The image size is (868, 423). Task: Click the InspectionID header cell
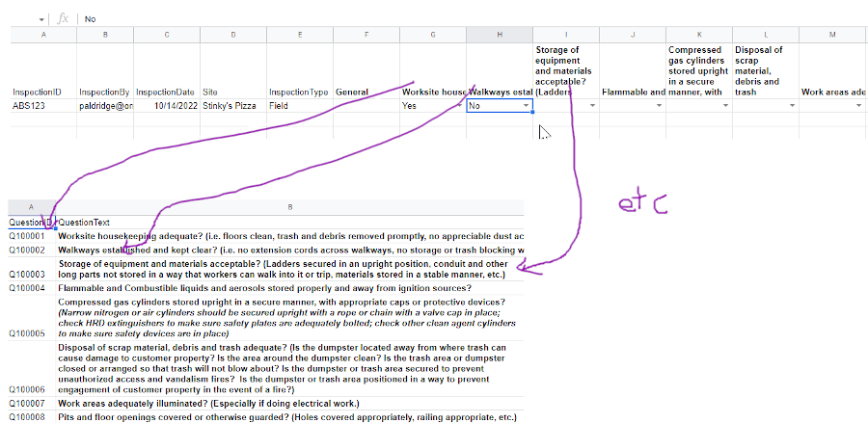click(43, 70)
